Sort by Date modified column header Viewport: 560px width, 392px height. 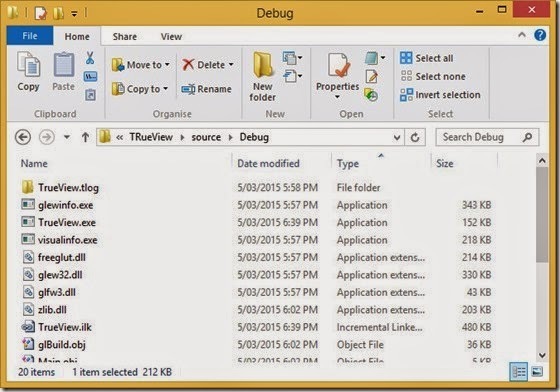coord(282,164)
